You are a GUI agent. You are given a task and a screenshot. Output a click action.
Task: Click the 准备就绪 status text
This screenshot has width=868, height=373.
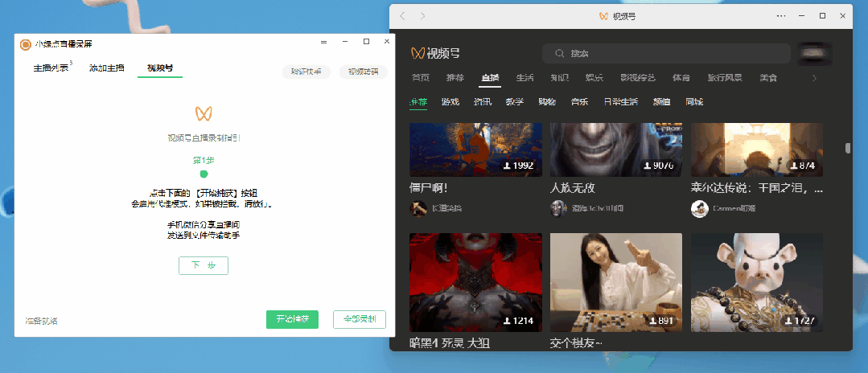[x=42, y=321]
